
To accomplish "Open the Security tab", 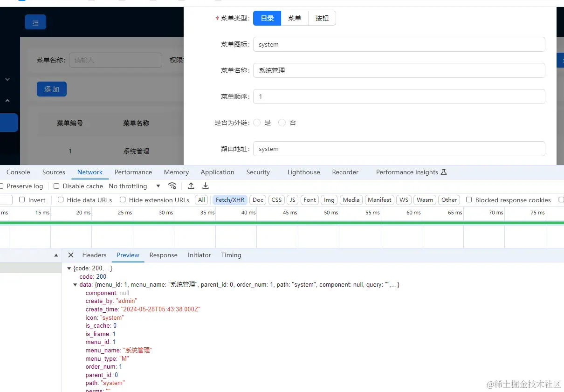I will (258, 172).
